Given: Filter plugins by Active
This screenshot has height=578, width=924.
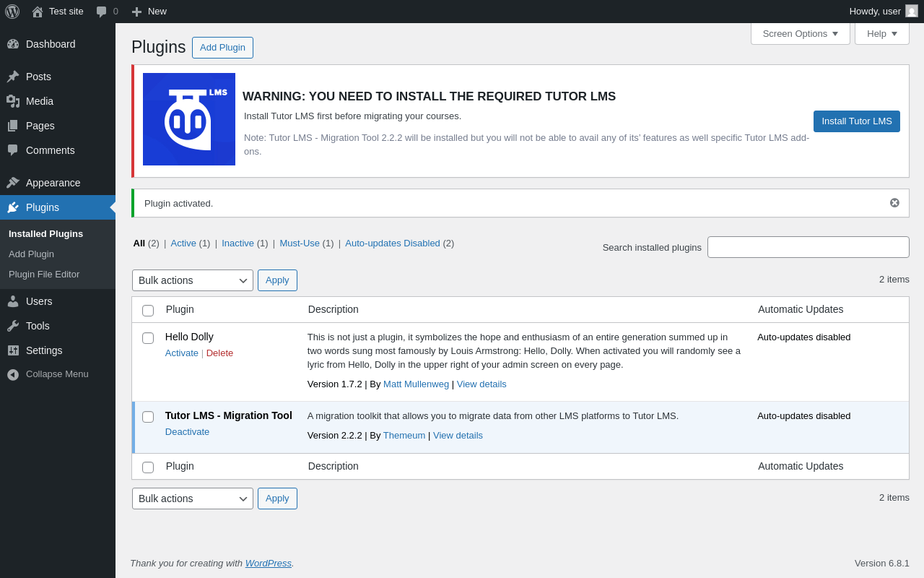Looking at the screenshot, I should pyautogui.click(x=183, y=243).
